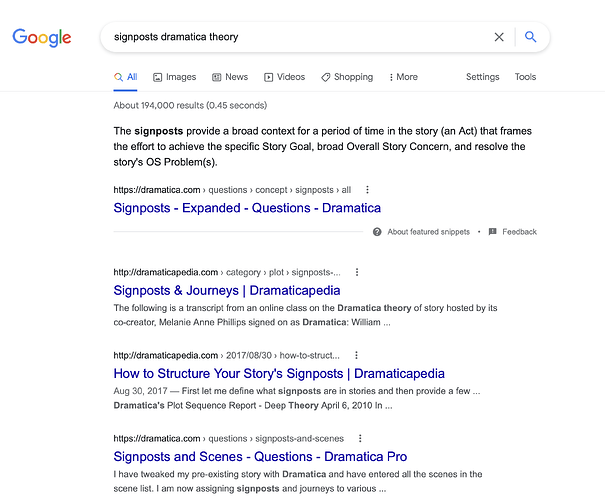Click the Feedback flag icon
605x500 pixels.
pos(492,232)
